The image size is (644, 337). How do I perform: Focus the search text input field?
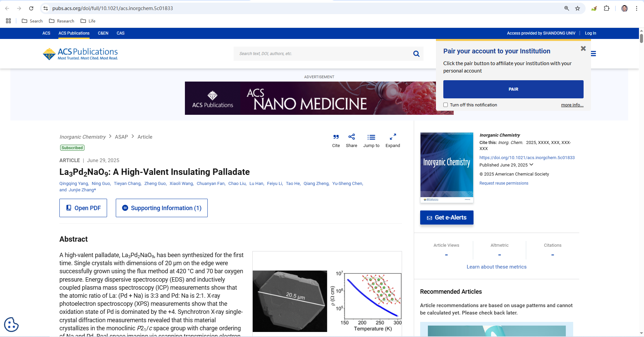(x=322, y=54)
